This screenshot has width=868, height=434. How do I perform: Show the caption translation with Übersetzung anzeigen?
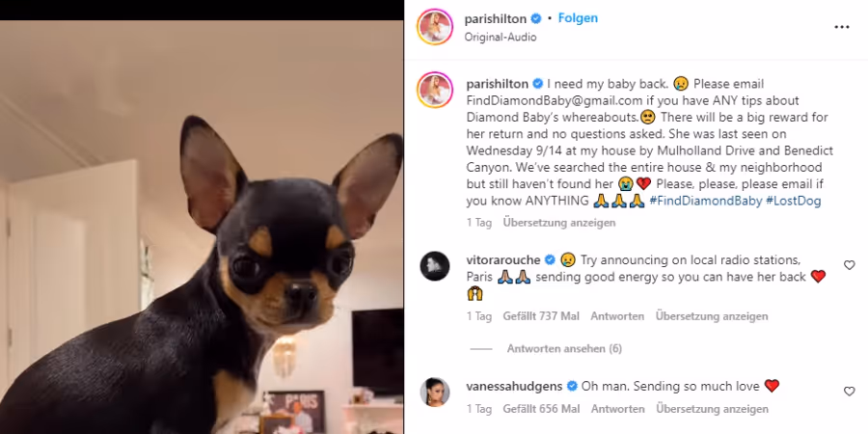[559, 223]
